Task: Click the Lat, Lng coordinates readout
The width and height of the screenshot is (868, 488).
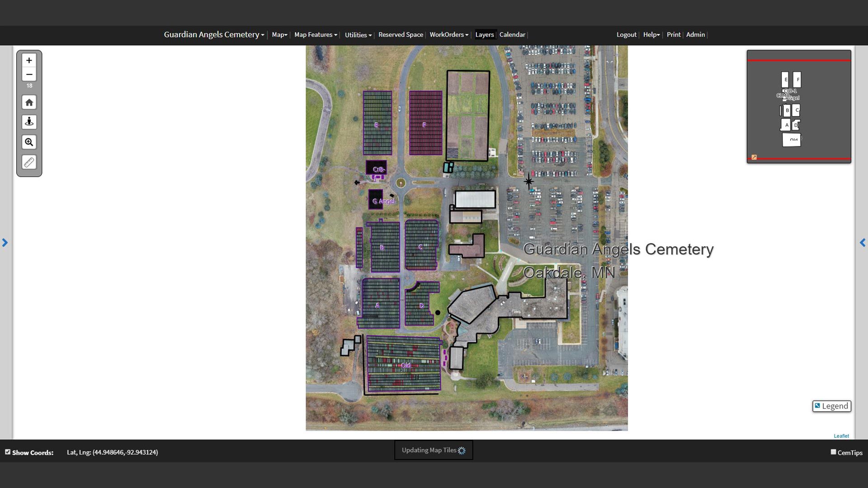Action: point(112,452)
